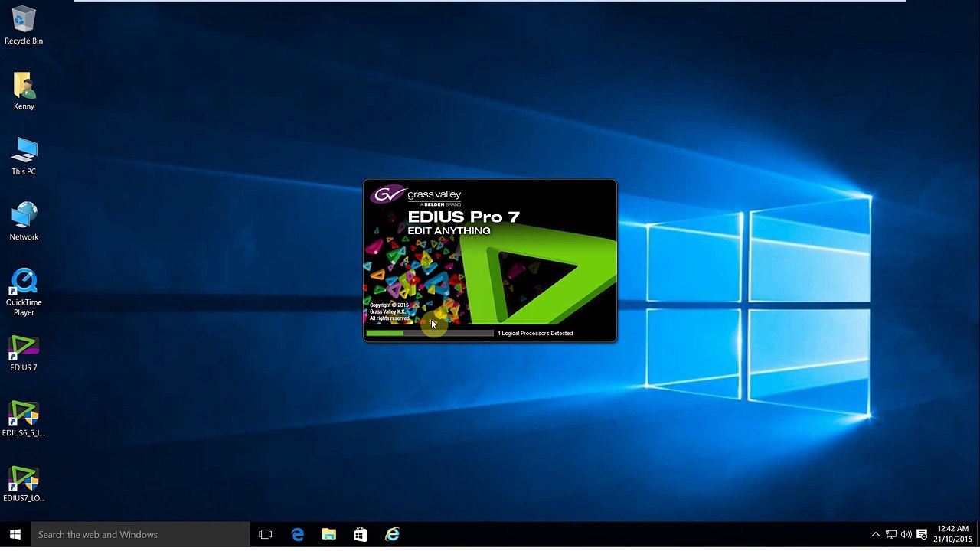Open Task View from the taskbar
Image resolution: width=980 pixels, height=551 pixels.
(x=266, y=534)
